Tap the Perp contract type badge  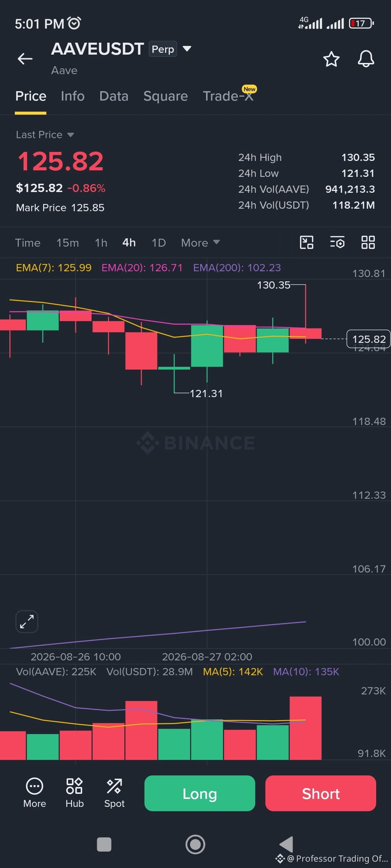point(163,49)
